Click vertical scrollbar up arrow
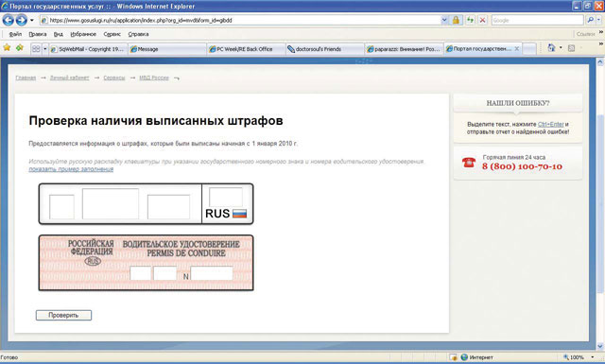 (600, 61)
